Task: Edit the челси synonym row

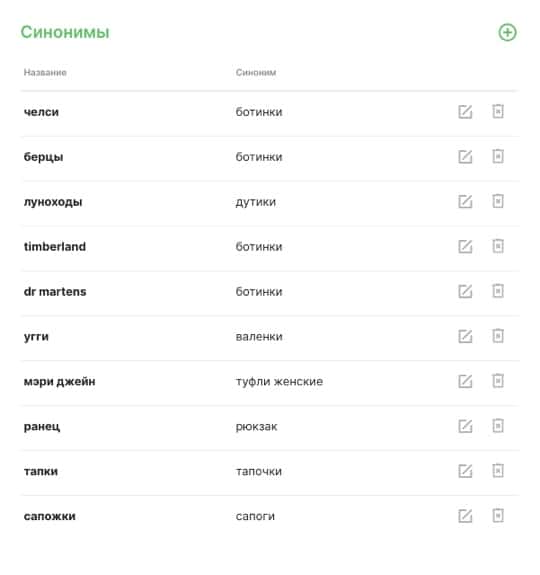Action: pyautogui.click(x=465, y=112)
